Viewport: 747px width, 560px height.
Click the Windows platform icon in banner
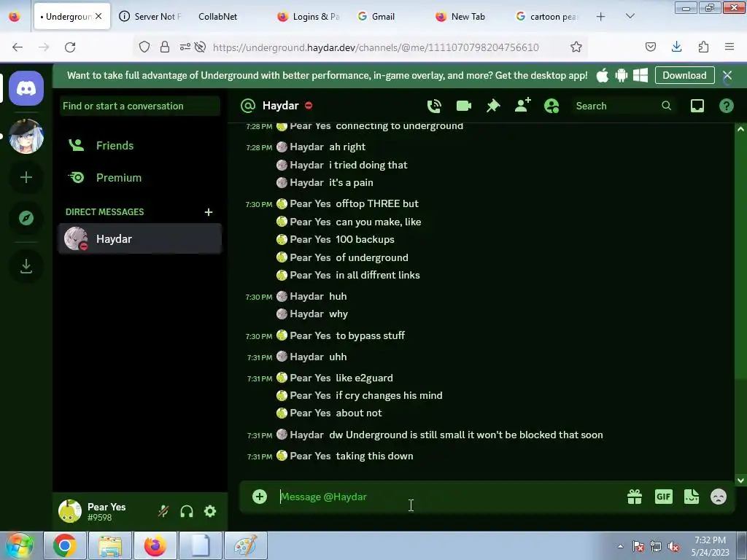pyautogui.click(x=640, y=75)
